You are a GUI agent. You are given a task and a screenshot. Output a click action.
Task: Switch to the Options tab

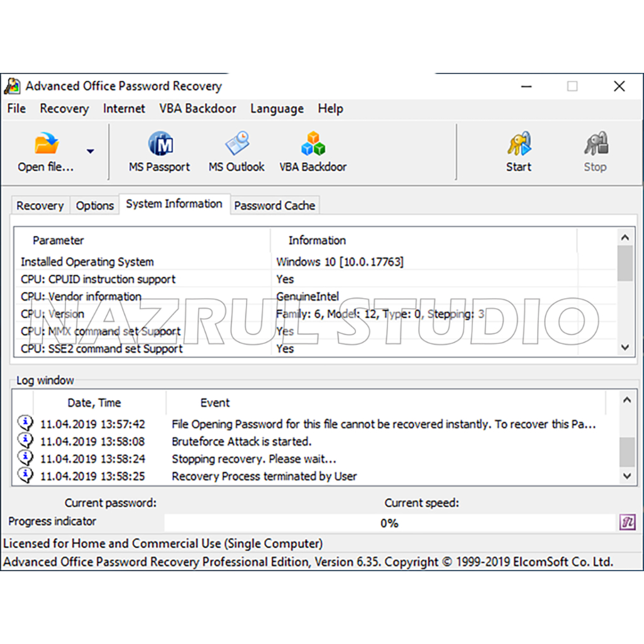tap(94, 206)
